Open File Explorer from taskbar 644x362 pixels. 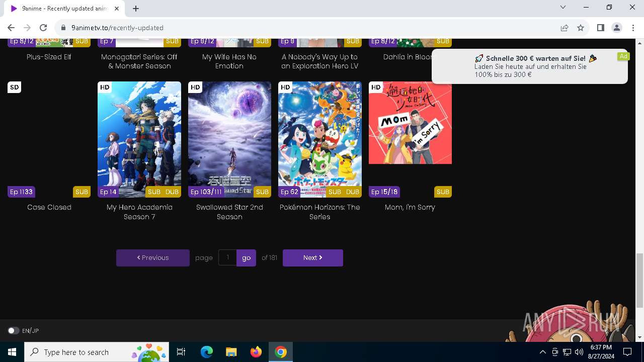point(231,352)
